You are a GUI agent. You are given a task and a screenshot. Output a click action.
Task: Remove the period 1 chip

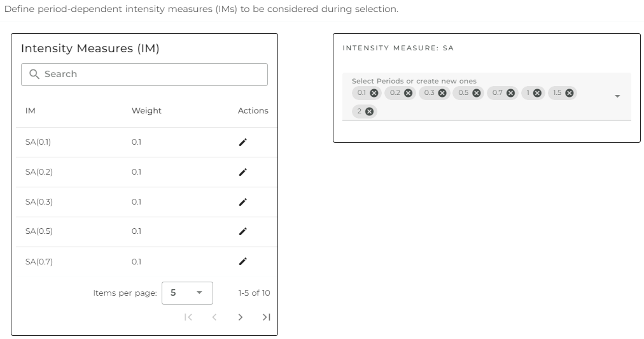(537, 93)
